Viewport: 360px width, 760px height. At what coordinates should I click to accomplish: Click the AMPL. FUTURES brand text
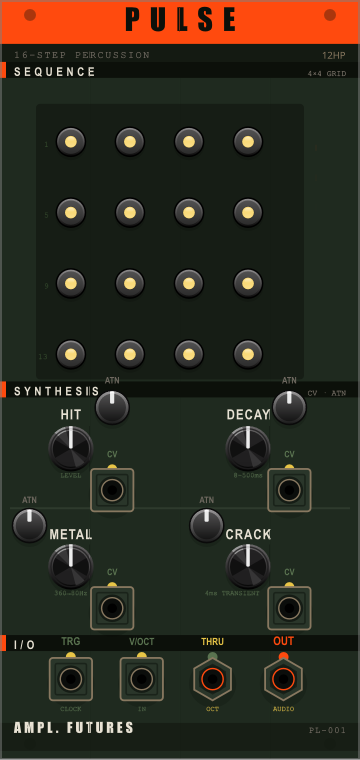click(x=74, y=728)
